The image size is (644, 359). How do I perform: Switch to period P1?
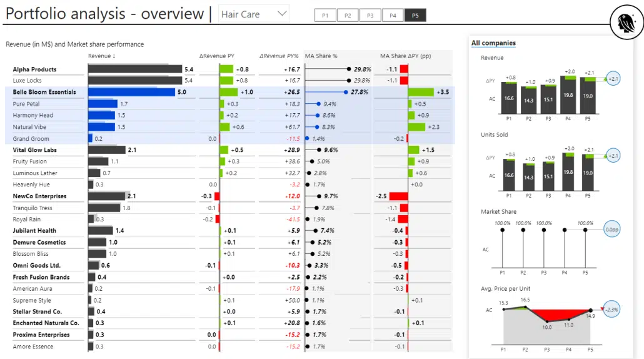pos(325,16)
